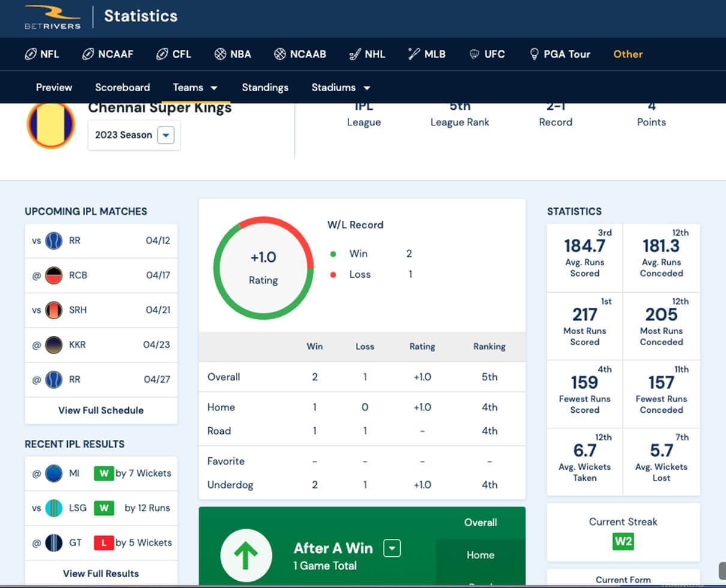Image resolution: width=726 pixels, height=588 pixels.
Task: Click the W badge for MI result
Action: click(x=104, y=473)
